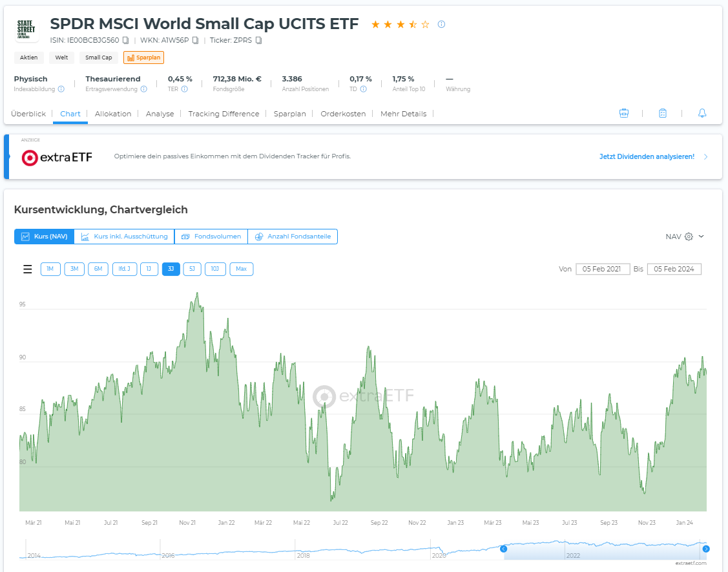Viewport: 728px width, 572px height.
Task: Open the Überblick tab
Action: [28, 114]
